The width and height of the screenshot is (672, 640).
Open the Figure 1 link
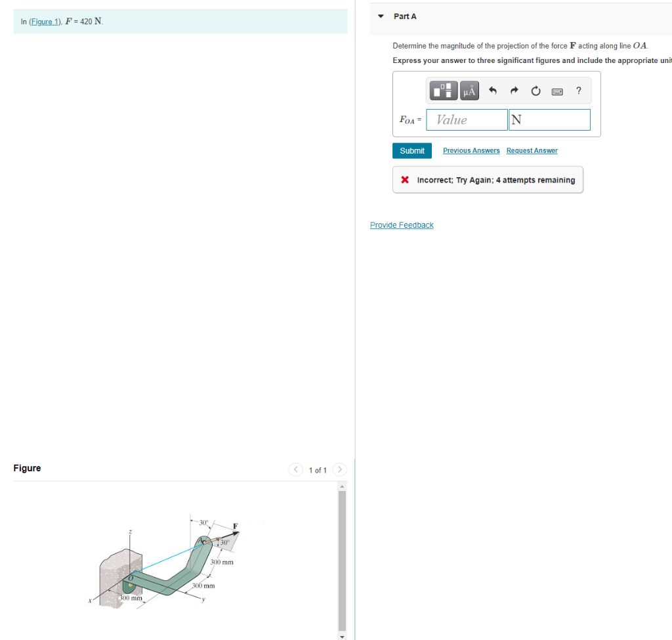click(x=45, y=22)
